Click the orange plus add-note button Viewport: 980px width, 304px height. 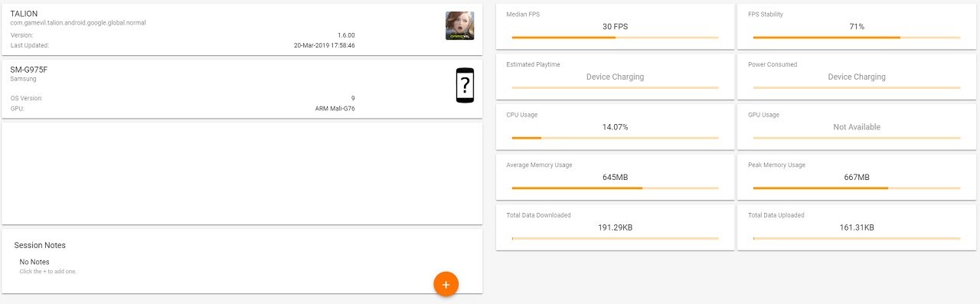click(x=446, y=284)
